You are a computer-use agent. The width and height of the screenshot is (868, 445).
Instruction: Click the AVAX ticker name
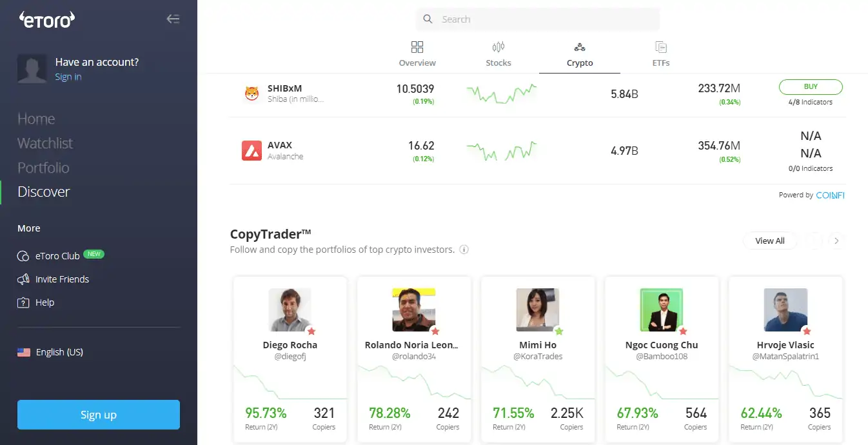pos(280,145)
